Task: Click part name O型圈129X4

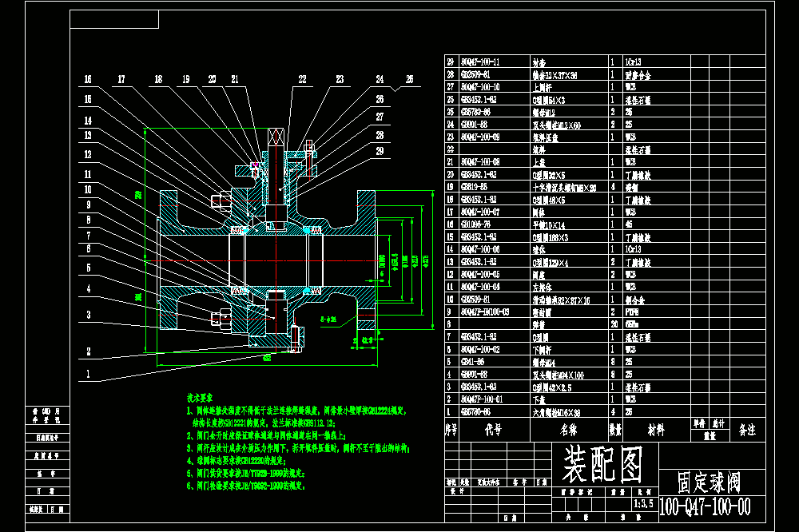Action: point(551,263)
